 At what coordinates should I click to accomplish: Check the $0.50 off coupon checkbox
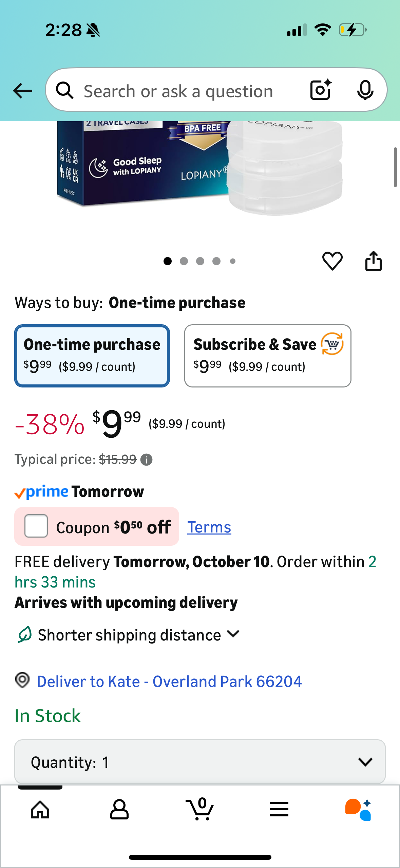pos(36,526)
